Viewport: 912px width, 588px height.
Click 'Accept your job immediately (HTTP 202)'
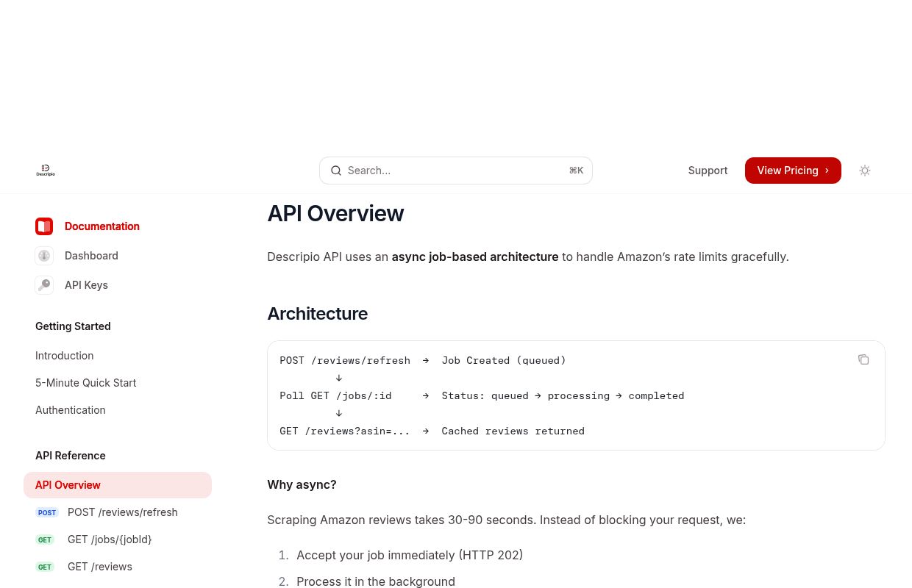410,555
